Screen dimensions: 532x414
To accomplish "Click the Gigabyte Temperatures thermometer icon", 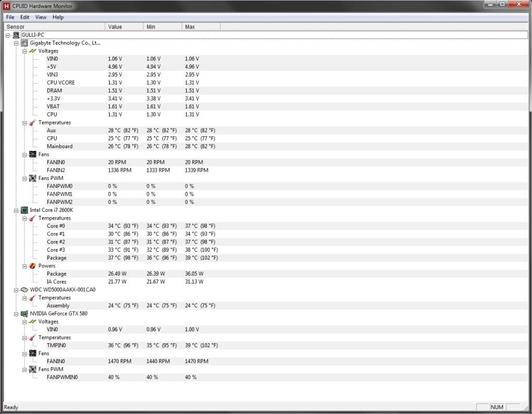I will click(x=33, y=123).
